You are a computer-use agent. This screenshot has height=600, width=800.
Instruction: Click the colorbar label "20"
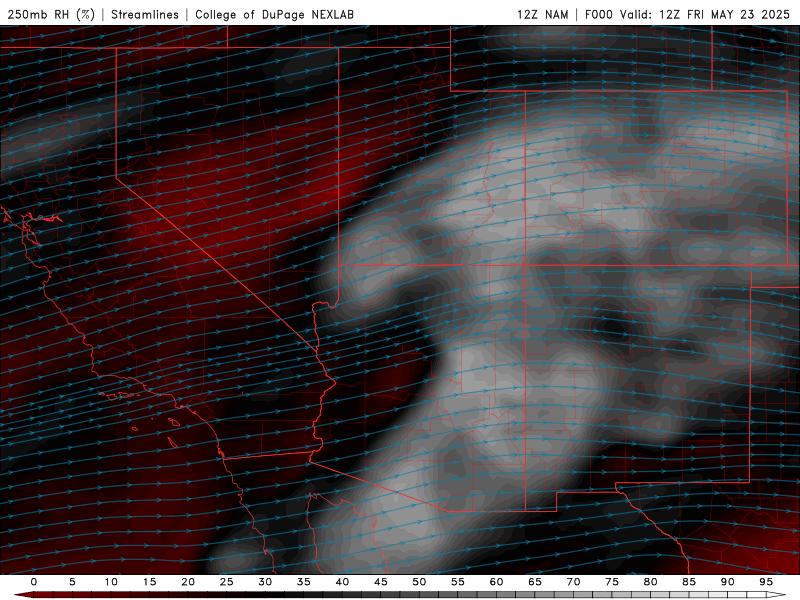[188, 582]
